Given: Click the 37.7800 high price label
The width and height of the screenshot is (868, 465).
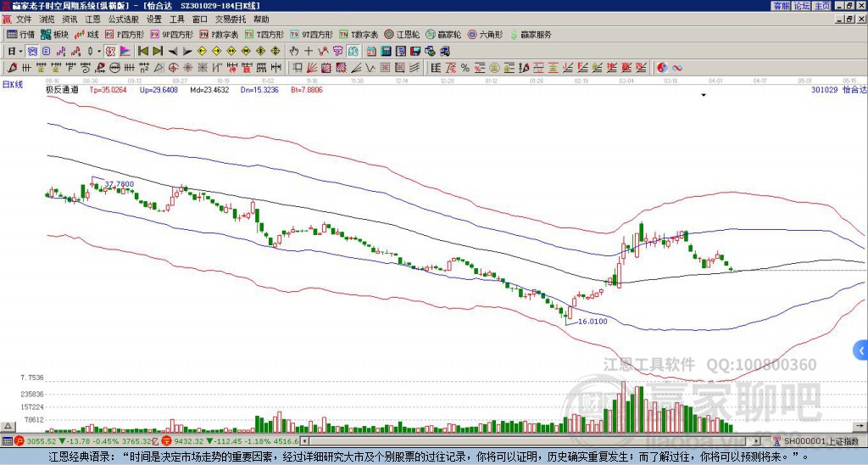Looking at the screenshot, I should pyautogui.click(x=119, y=184).
